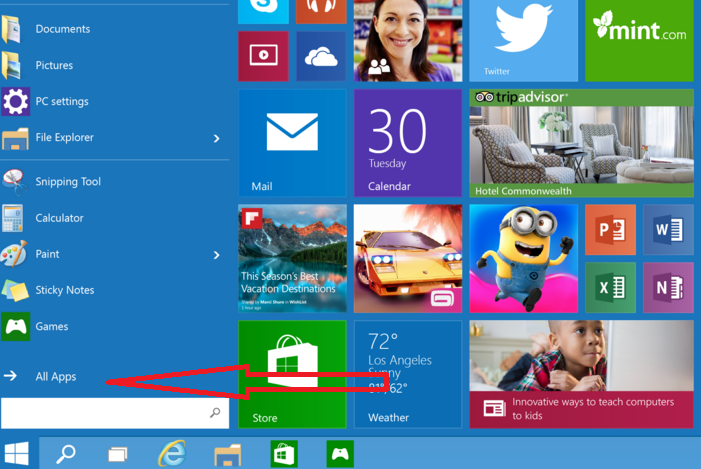The width and height of the screenshot is (701, 469).
Task: Open the Word tile
Action: (668, 230)
